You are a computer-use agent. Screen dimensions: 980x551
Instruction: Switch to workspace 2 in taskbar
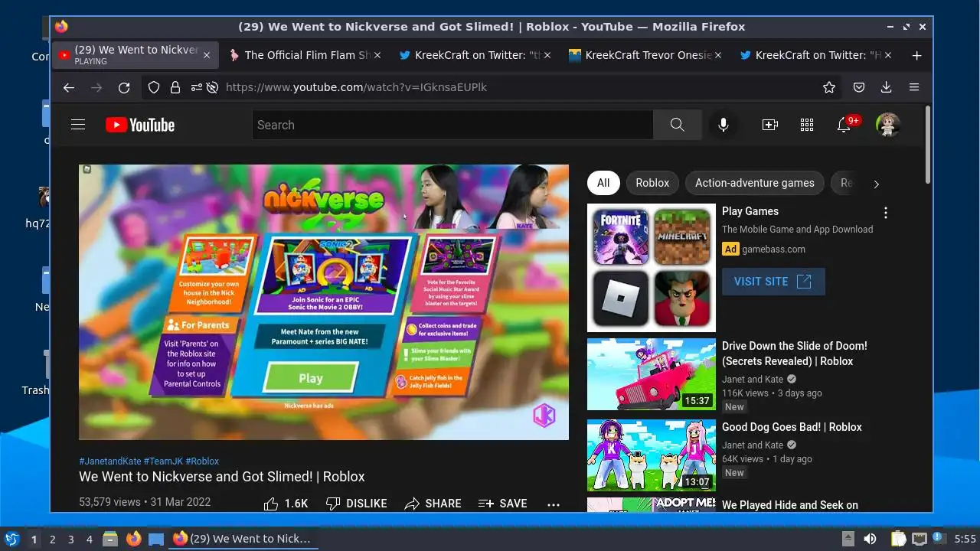coord(52,540)
